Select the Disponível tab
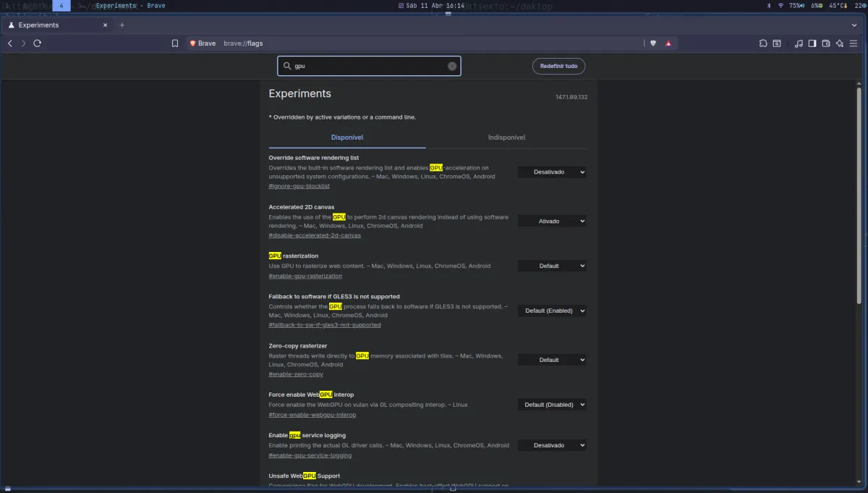Screen dimensions: 868x493 (x=347, y=138)
